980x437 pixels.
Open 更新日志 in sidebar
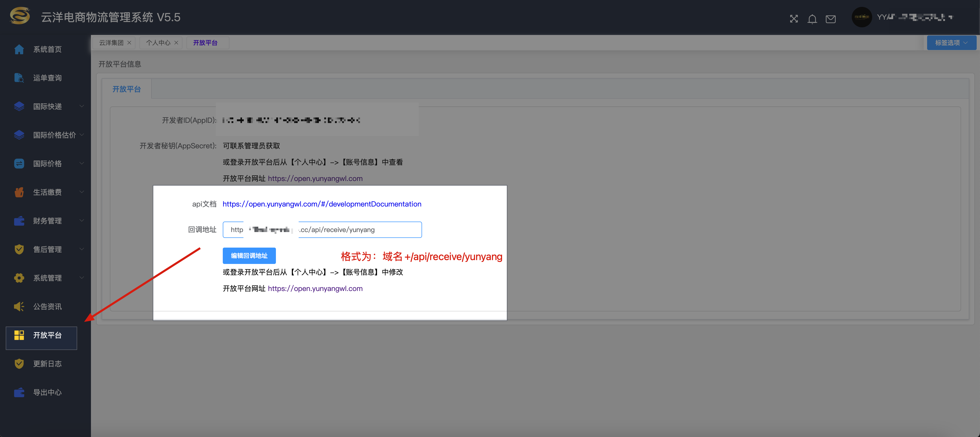[x=47, y=364]
